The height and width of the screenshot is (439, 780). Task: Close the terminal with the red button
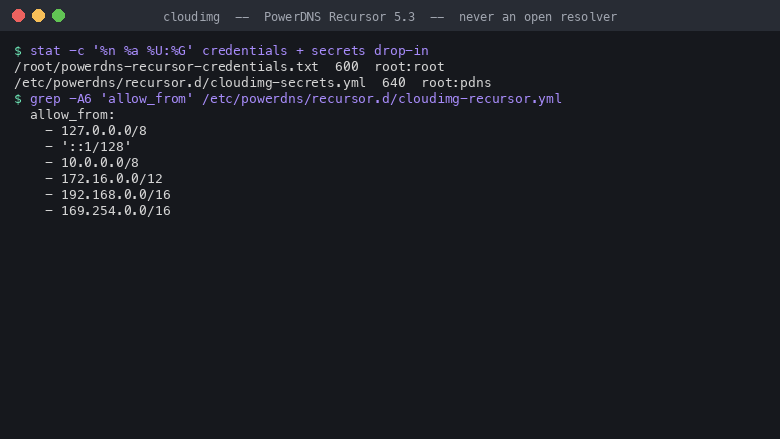18,16
